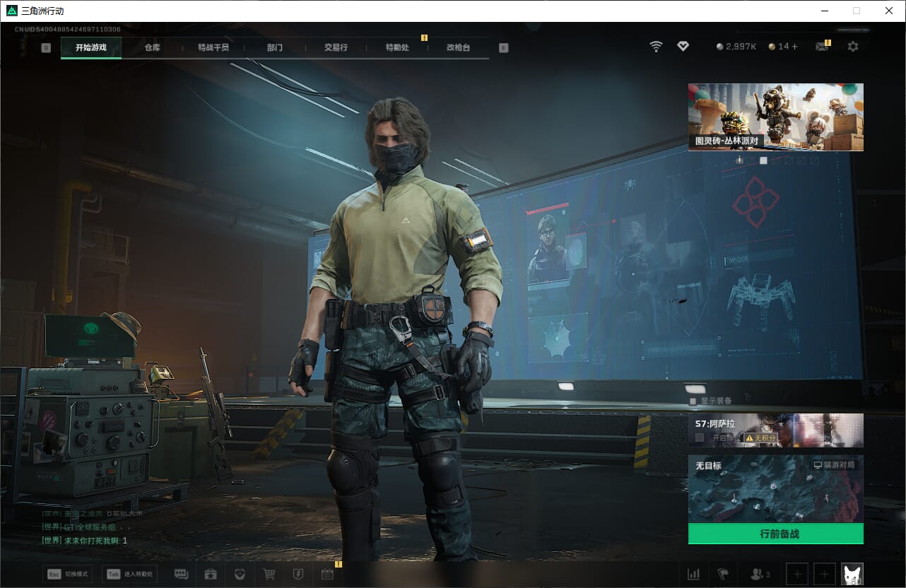Toggle the 端游对局 platform match option
Viewport: 906px width, 588px height.
[x=835, y=466]
